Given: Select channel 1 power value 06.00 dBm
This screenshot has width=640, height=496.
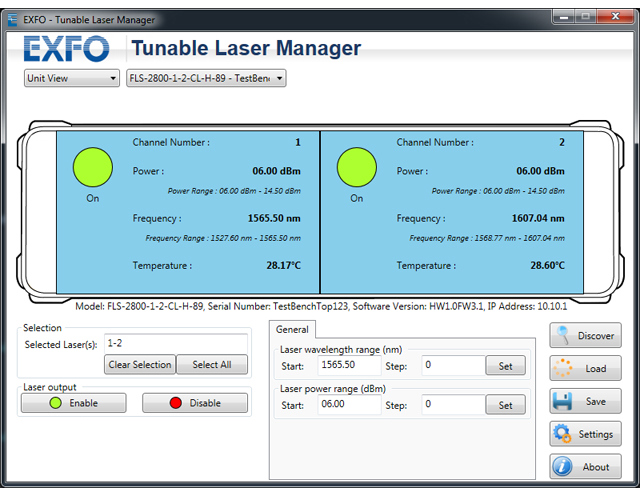Looking at the screenshot, I should point(276,171).
